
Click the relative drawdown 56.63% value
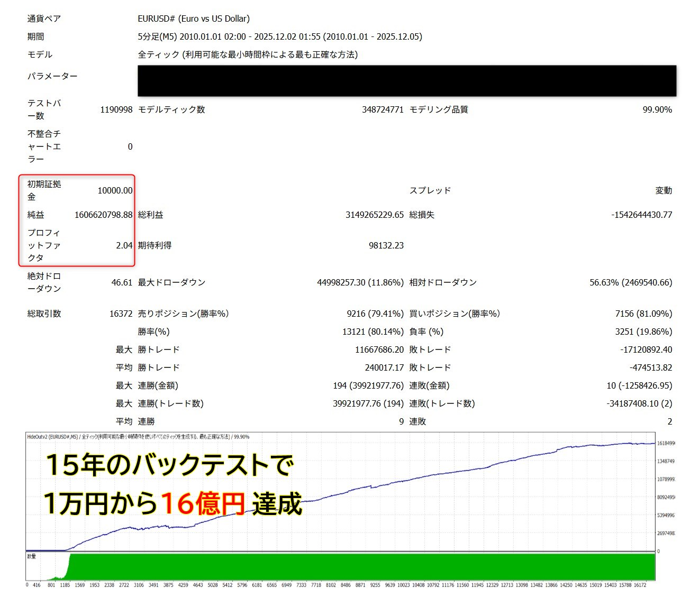[630, 282]
